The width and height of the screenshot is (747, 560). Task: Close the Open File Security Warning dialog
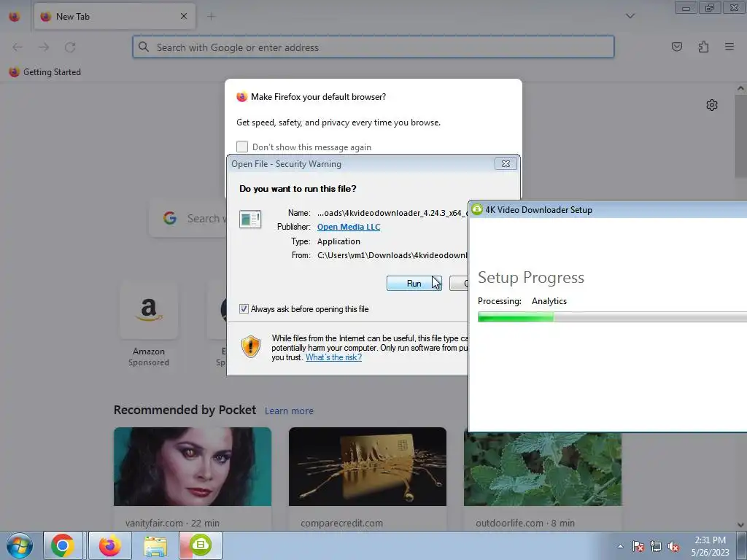[506, 164]
